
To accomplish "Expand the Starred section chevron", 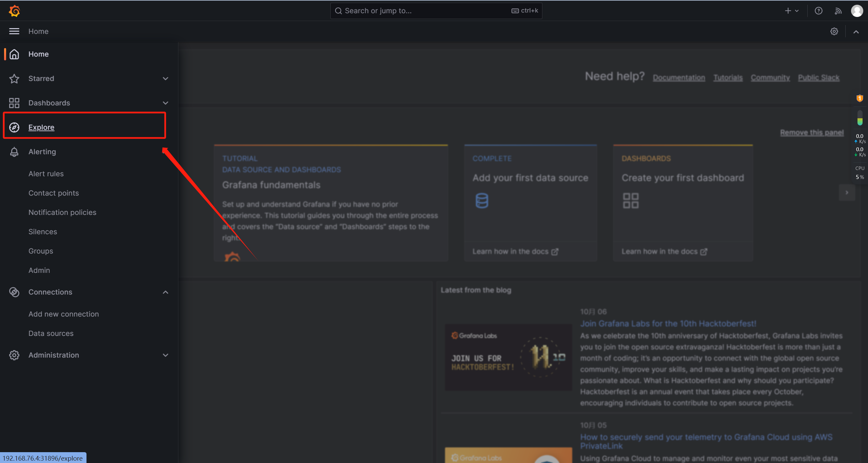I will tap(166, 79).
